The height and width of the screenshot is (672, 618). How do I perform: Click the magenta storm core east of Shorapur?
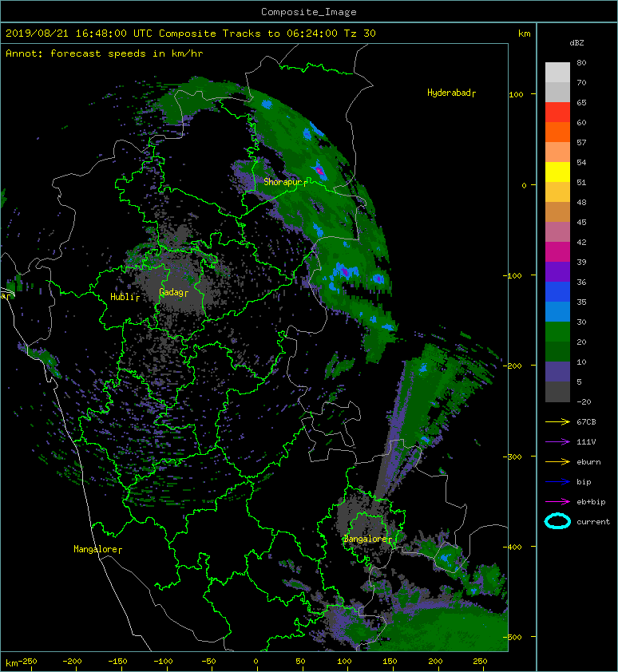coord(319,171)
